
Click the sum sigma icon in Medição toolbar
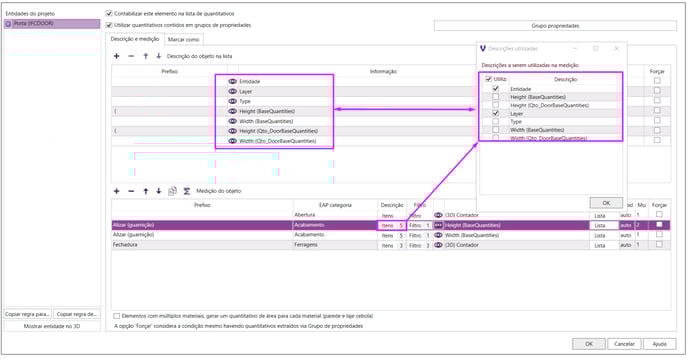pos(186,191)
